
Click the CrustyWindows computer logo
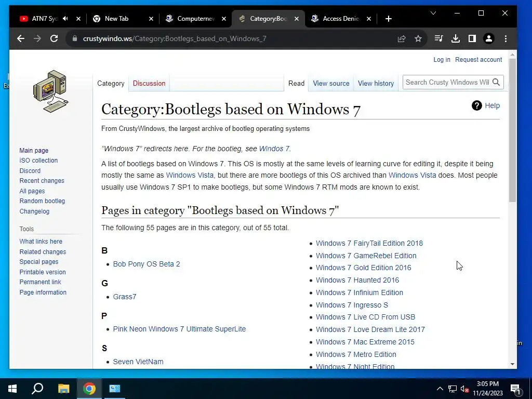click(x=50, y=91)
